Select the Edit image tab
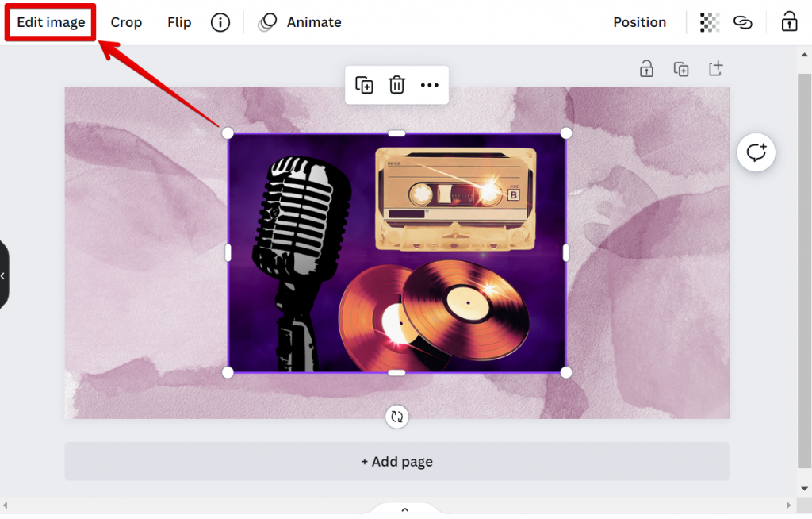The image size is (812, 519). [x=49, y=22]
